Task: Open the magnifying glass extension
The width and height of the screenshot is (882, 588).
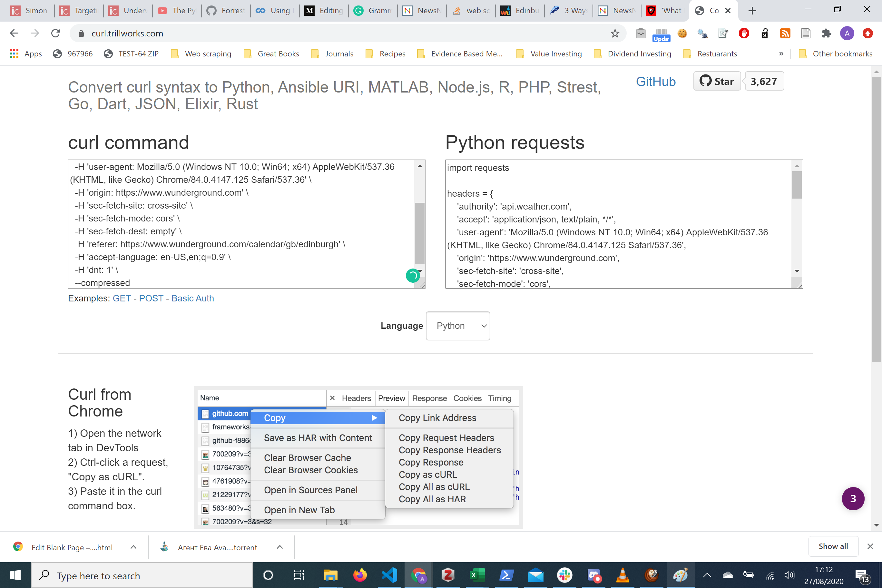Action: click(x=702, y=34)
